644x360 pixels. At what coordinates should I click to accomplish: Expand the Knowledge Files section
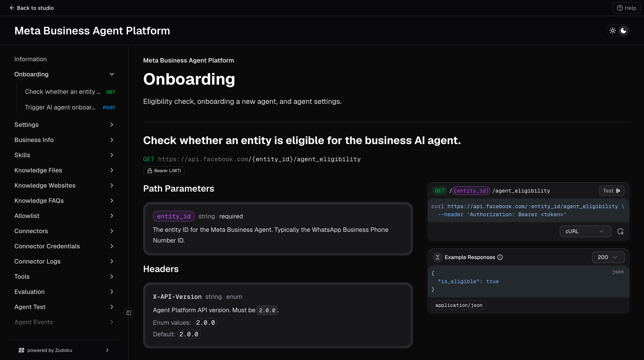point(64,170)
